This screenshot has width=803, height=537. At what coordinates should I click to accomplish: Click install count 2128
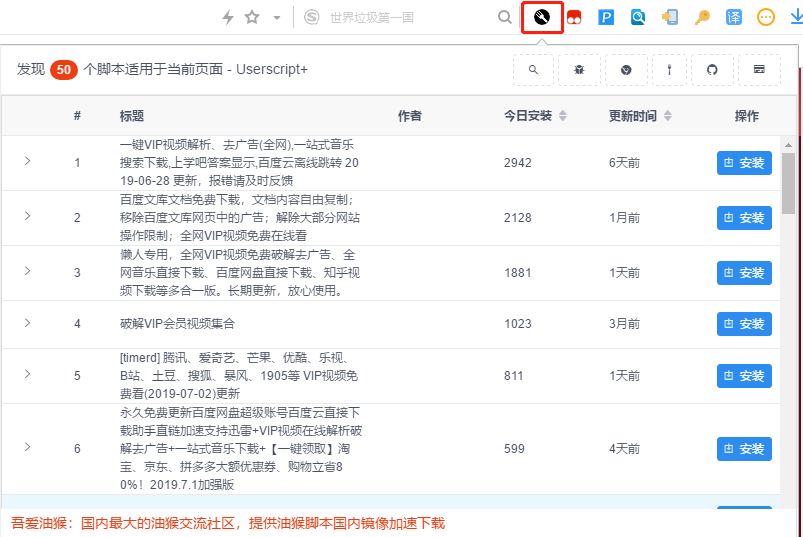coord(517,218)
